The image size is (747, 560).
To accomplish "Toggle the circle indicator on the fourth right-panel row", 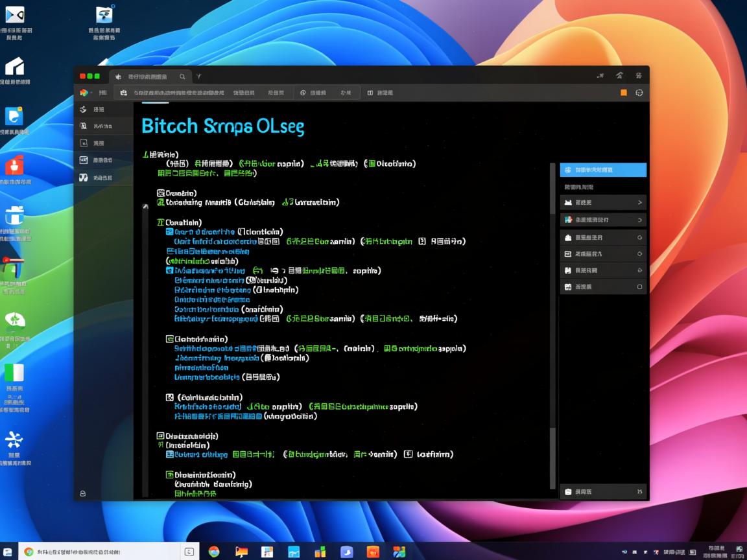I will pyautogui.click(x=639, y=254).
